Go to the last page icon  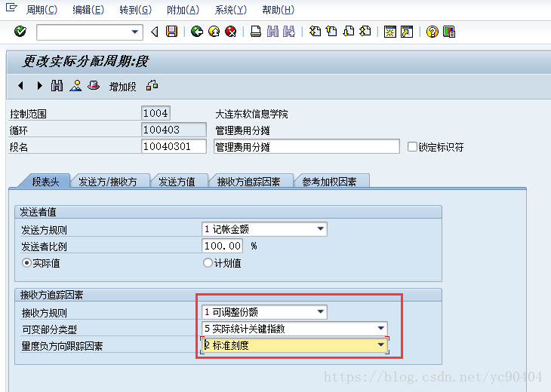[x=365, y=32]
